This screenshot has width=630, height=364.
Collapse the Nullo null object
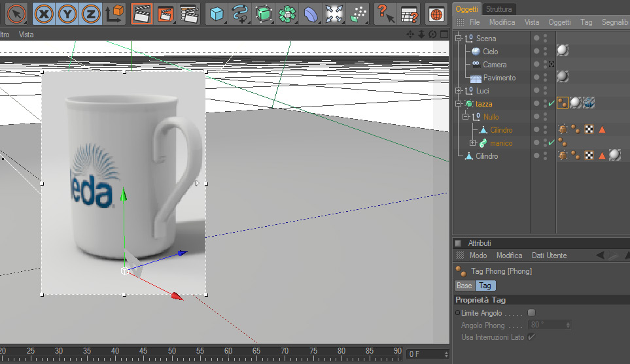tap(465, 116)
